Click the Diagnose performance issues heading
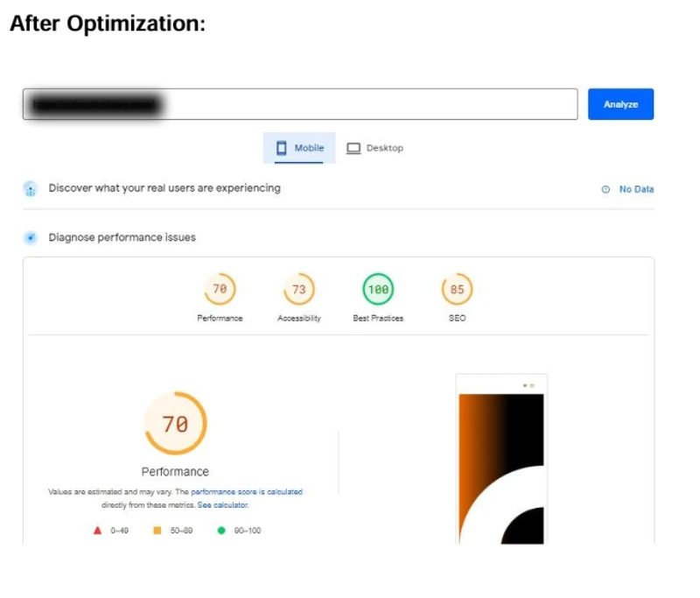 coord(122,237)
